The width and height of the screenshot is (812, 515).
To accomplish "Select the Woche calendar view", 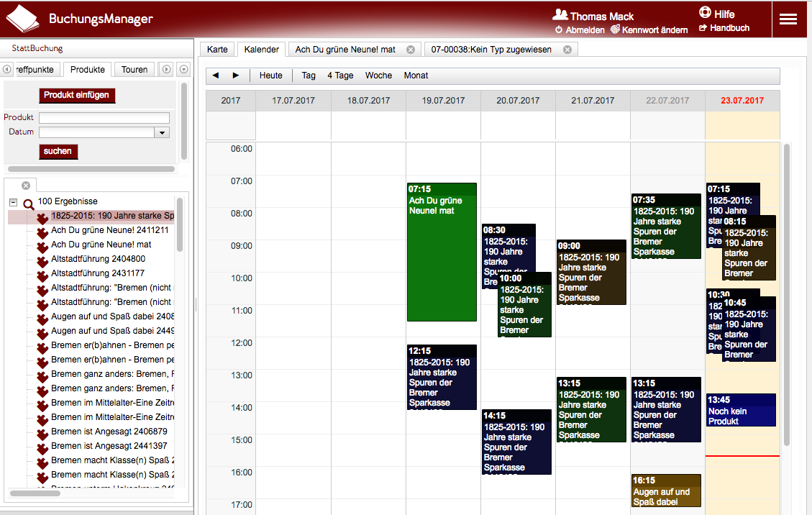I will (x=378, y=76).
